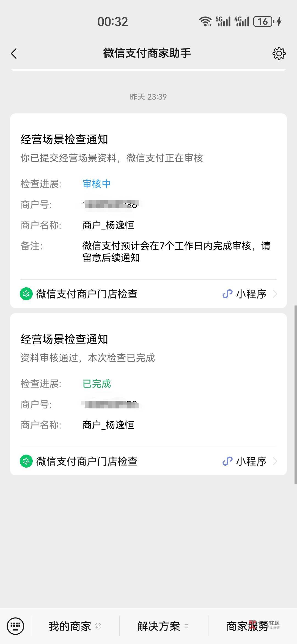Tap green store check icon in second card
Viewport: 297px width, 644px height.
point(26,461)
